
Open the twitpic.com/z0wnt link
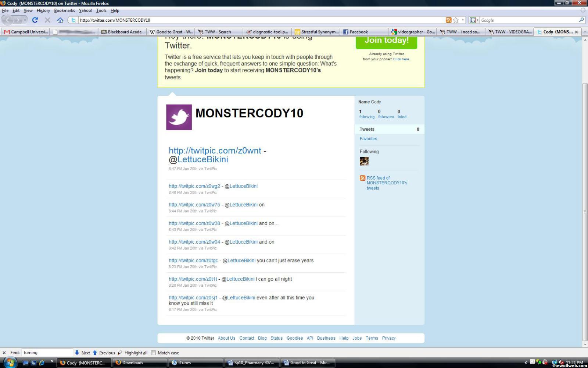(215, 151)
